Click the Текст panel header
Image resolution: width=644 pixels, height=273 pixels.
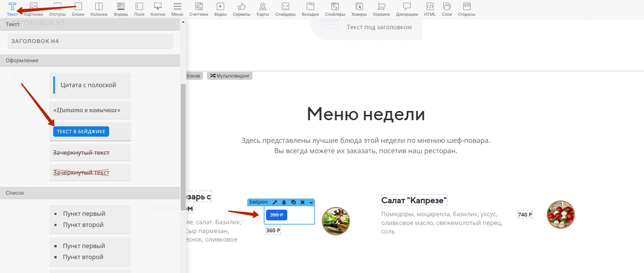[90, 25]
